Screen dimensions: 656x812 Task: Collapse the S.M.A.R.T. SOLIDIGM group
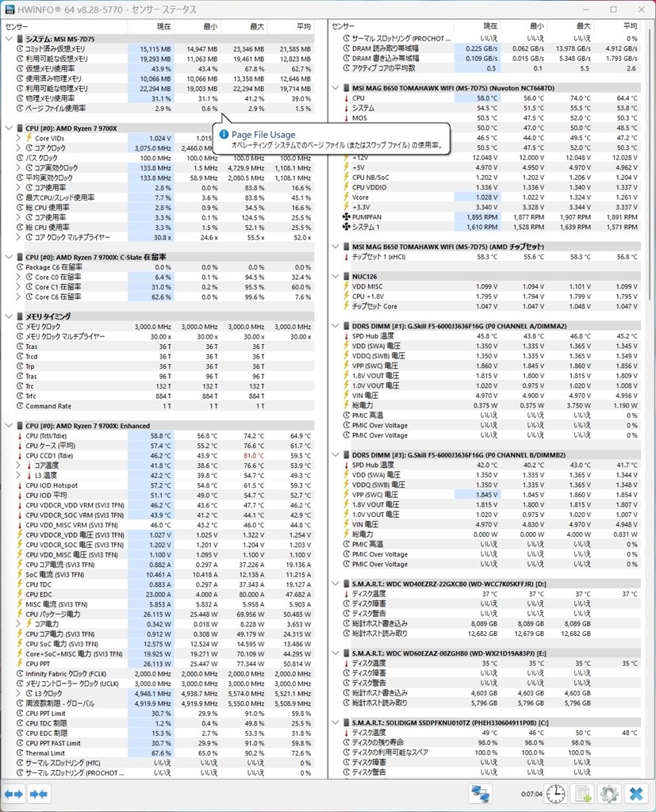(x=336, y=723)
